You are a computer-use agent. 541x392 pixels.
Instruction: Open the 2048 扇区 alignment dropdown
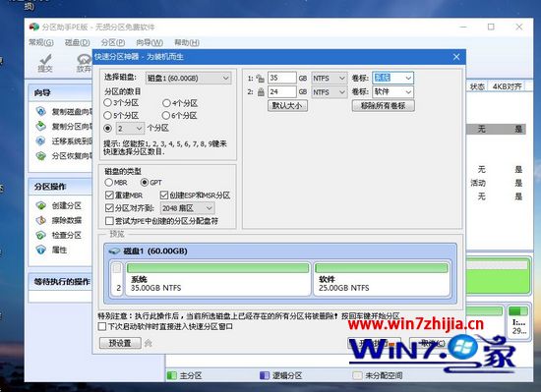pos(187,208)
